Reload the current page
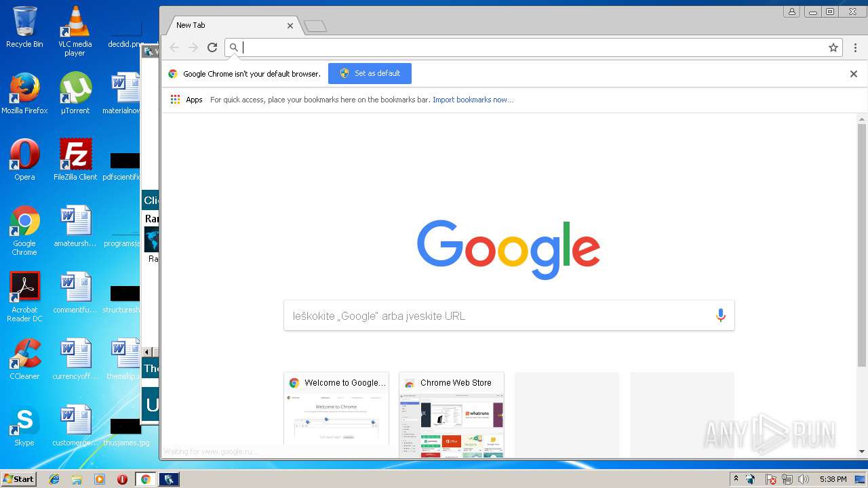The height and width of the screenshot is (488, 868). [212, 47]
